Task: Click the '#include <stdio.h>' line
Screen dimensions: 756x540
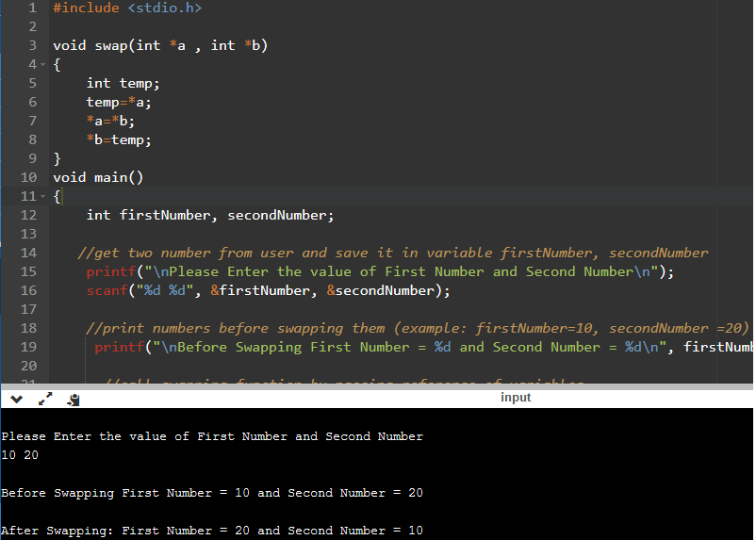Action: (x=127, y=8)
